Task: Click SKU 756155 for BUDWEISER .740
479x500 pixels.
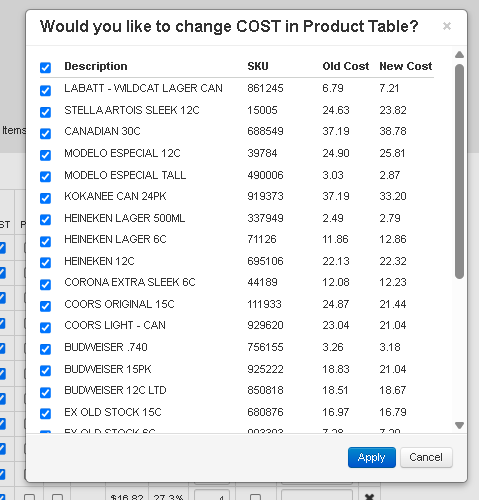Action: (x=265, y=347)
